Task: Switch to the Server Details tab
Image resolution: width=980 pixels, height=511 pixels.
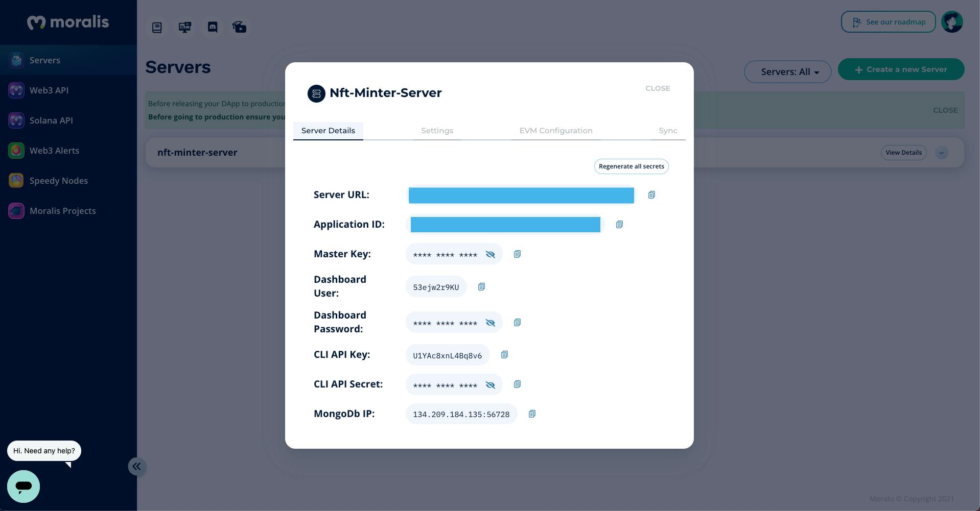Action: pyautogui.click(x=328, y=131)
